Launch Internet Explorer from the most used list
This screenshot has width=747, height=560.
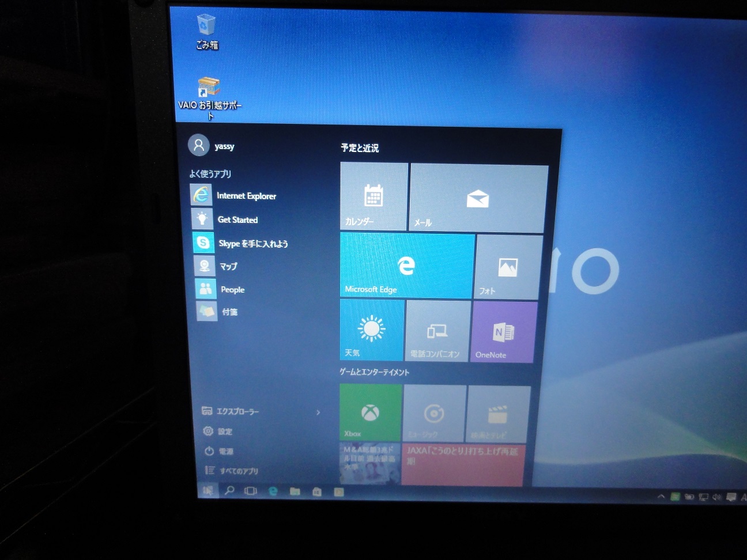pyautogui.click(x=233, y=195)
